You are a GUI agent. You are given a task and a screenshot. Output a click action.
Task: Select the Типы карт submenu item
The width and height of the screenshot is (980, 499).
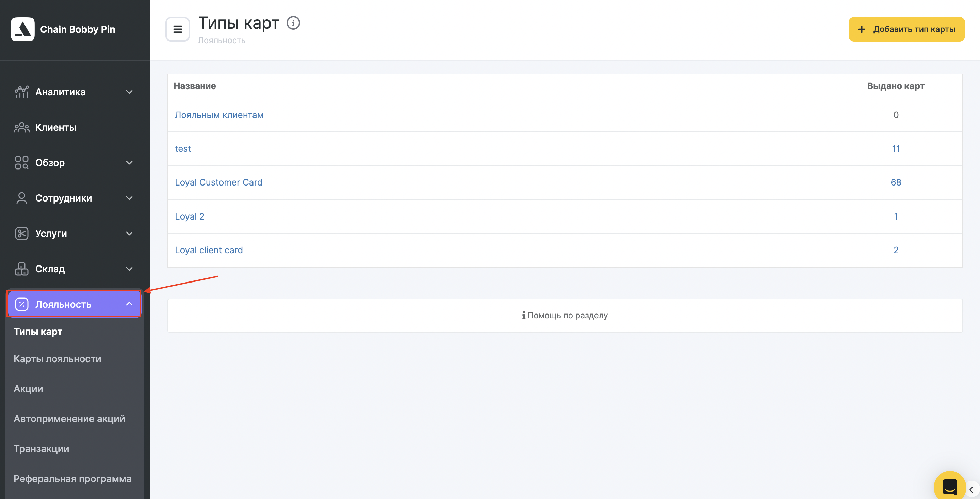click(38, 332)
